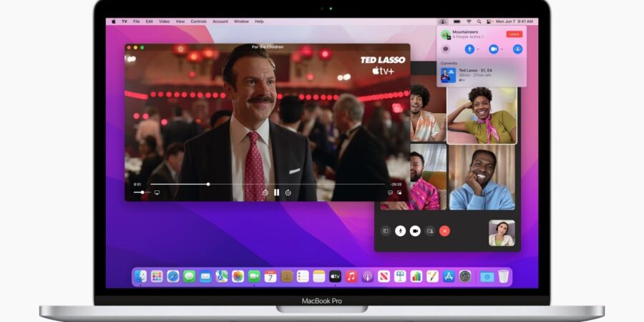
Task: Open Keynote from the Dock
Action: click(400, 276)
